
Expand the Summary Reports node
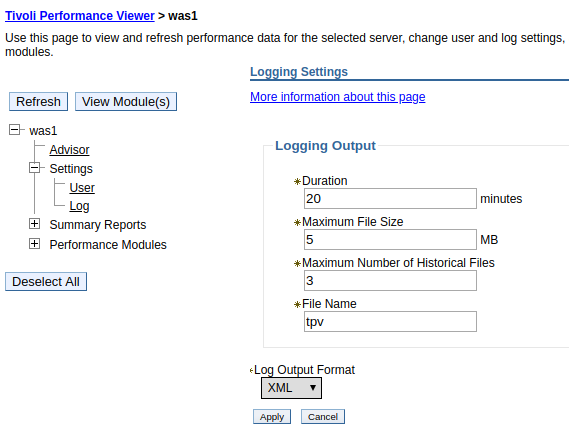[x=34, y=223]
